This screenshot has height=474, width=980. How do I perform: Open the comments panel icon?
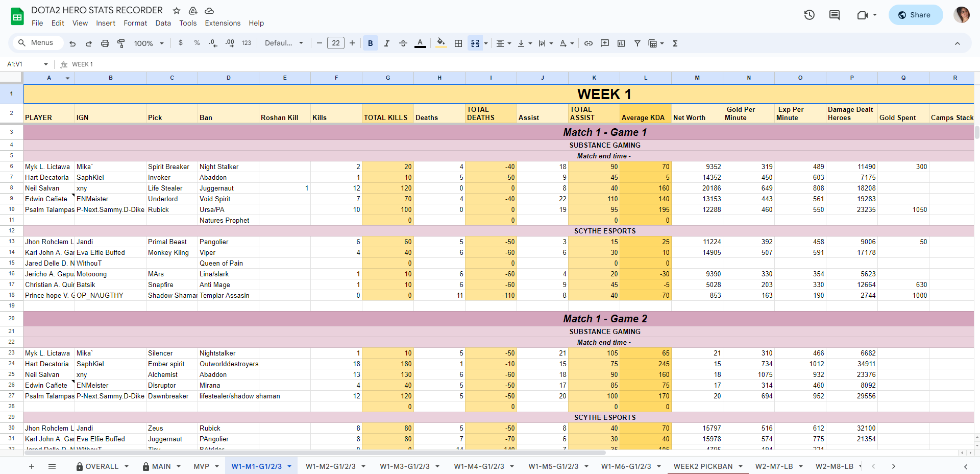click(835, 15)
